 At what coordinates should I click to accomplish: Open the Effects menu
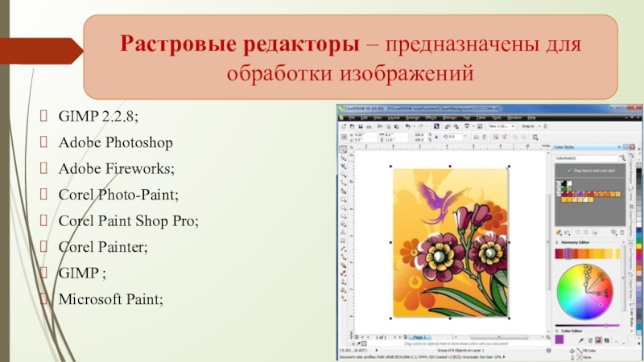click(x=431, y=117)
